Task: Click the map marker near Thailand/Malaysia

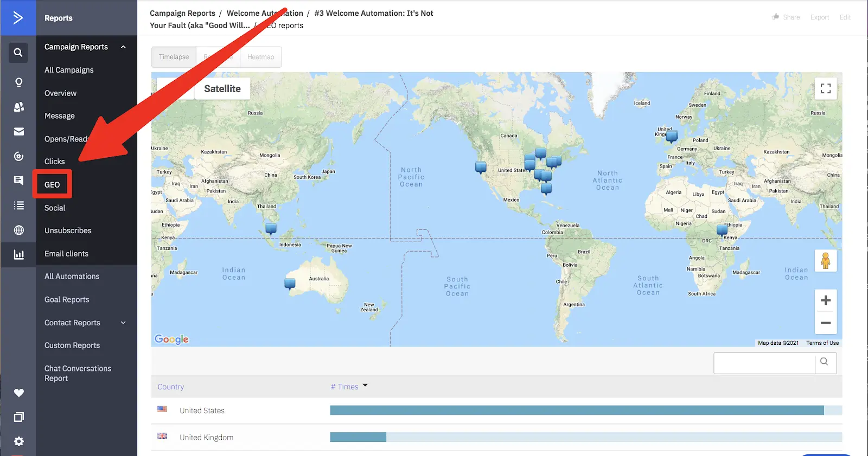Action: tap(271, 229)
